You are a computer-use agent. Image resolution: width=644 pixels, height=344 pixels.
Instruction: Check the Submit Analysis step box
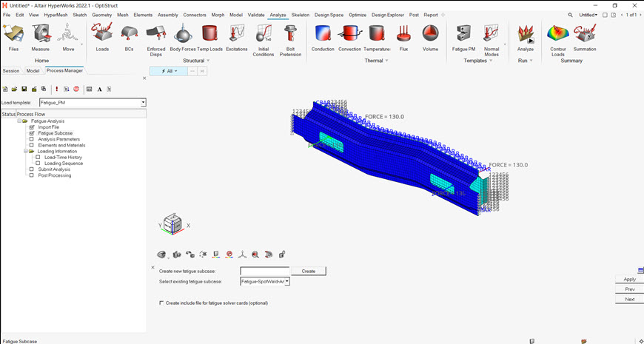32,169
